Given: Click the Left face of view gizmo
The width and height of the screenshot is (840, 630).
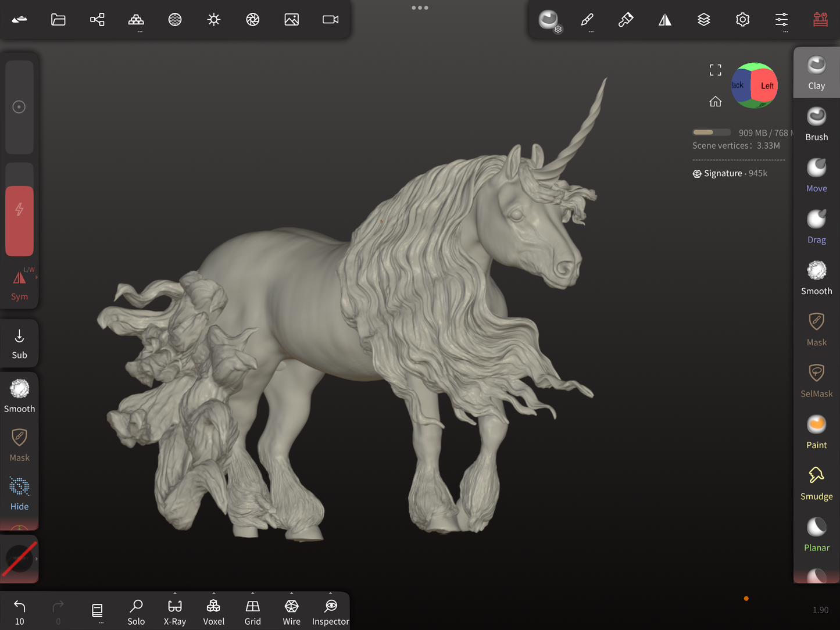Looking at the screenshot, I should click(x=766, y=86).
